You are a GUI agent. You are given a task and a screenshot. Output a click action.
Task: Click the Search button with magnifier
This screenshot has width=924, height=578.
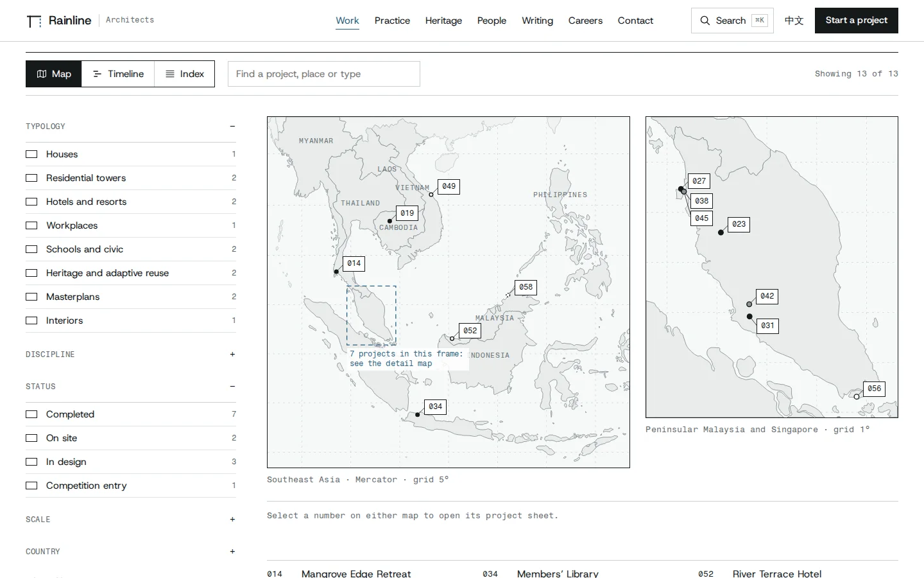[732, 21]
